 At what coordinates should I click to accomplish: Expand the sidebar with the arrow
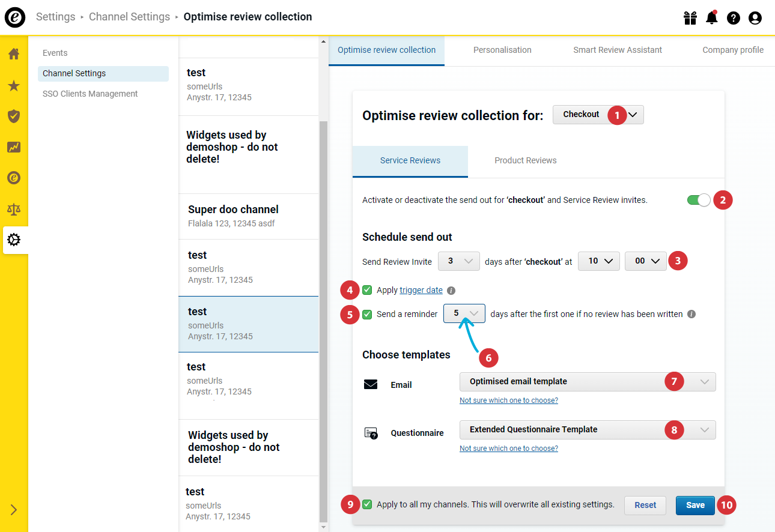[x=14, y=510]
